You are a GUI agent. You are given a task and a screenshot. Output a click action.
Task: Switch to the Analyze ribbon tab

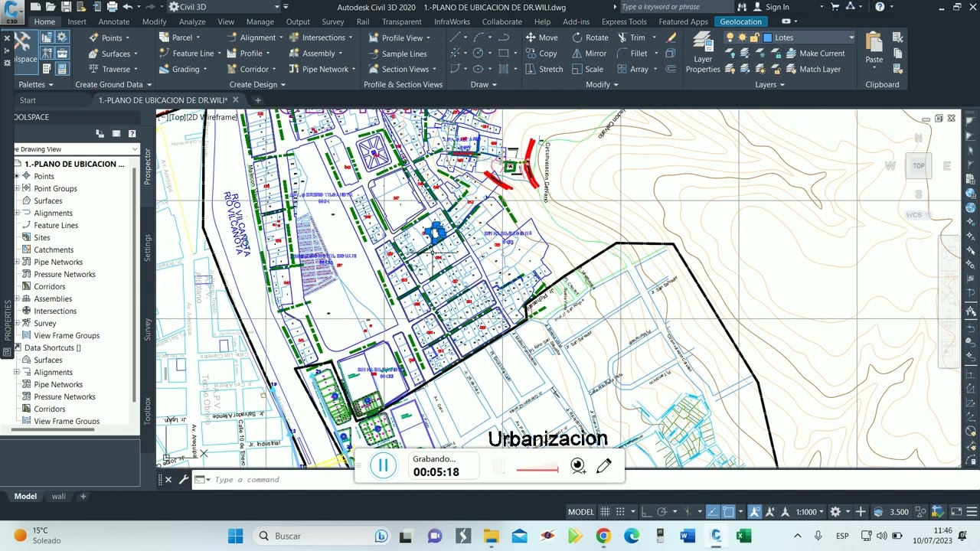pos(192,21)
